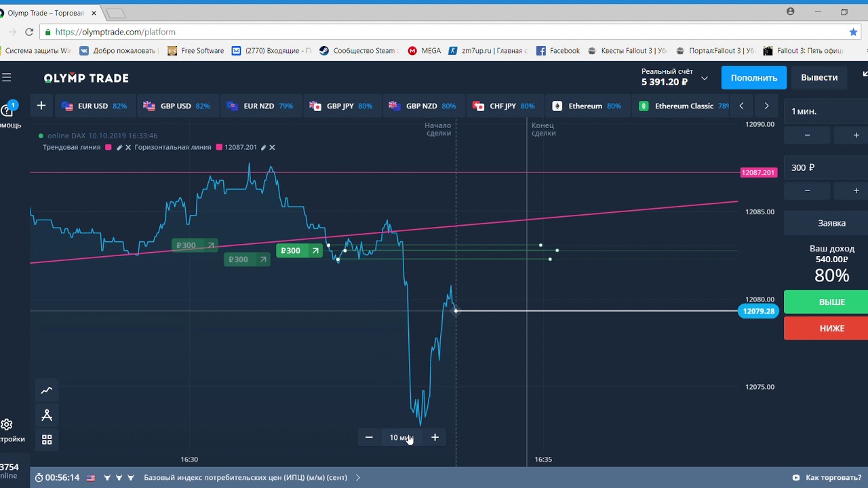Open platform settings gear icon
Image resolution: width=868 pixels, height=488 pixels.
coord(7,425)
